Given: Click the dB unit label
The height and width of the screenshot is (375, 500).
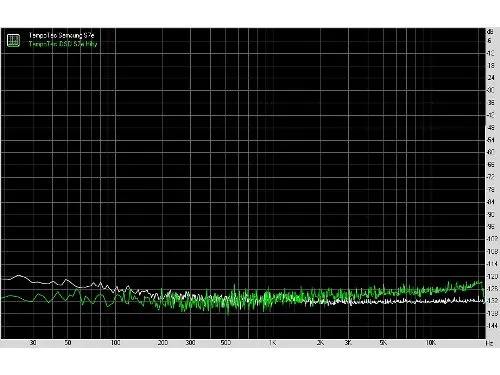Looking at the screenshot, I should click(490, 32).
